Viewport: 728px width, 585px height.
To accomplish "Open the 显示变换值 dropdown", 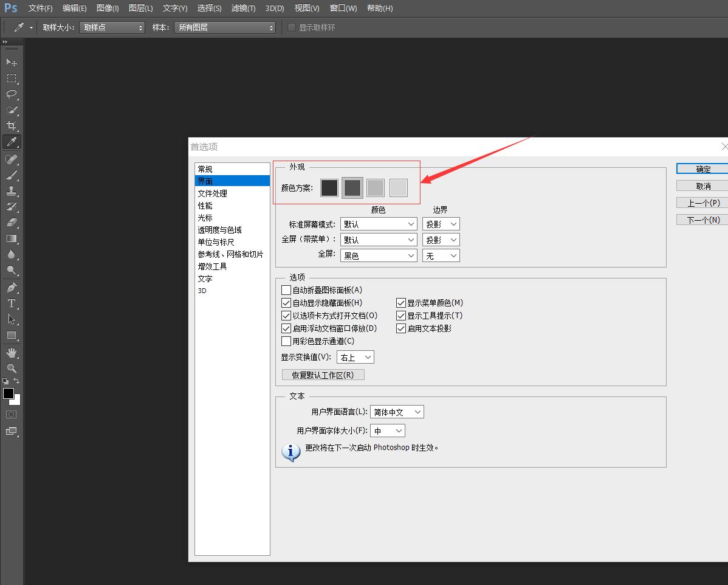I will pos(355,357).
